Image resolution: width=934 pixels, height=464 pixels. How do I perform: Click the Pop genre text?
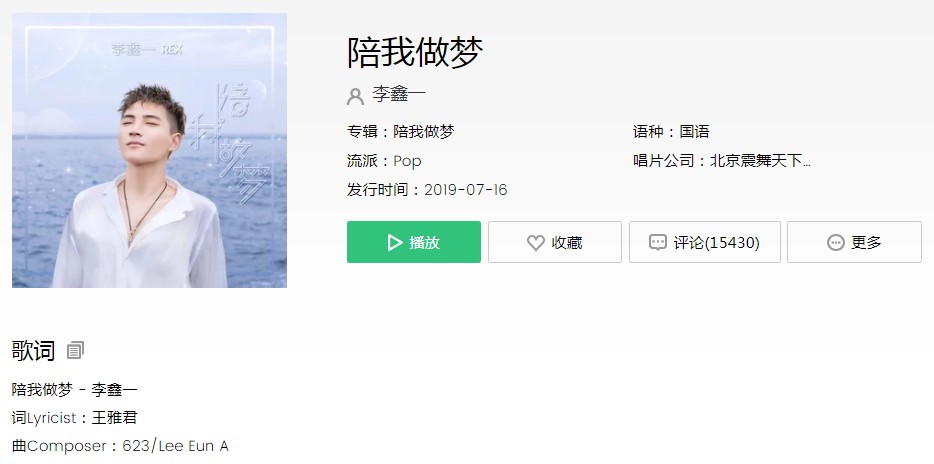407,161
